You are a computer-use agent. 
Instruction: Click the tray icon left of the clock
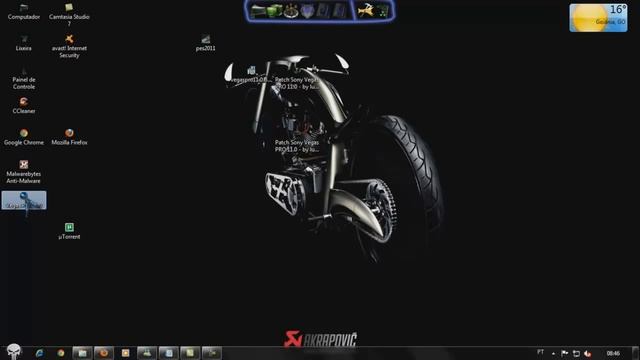coord(588,353)
